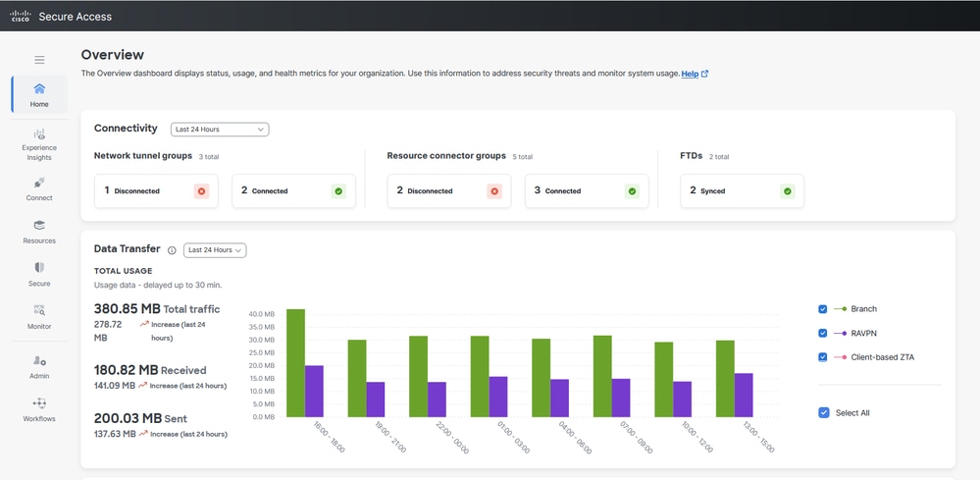Image resolution: width=980 pixels, height=480 pixels.
Task: Click the Secure shield icon
Action: click(39, 268)
